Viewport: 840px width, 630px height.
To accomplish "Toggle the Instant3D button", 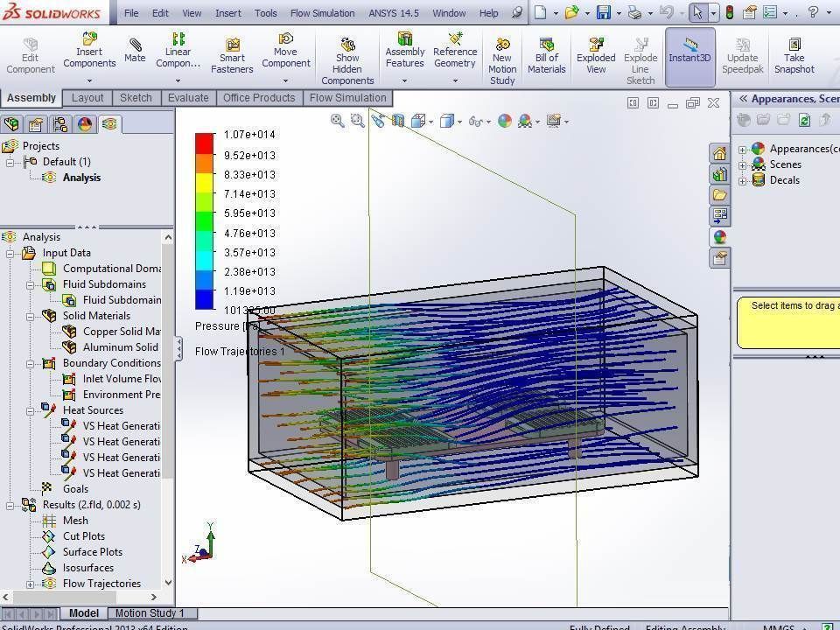I will [690, 57].
